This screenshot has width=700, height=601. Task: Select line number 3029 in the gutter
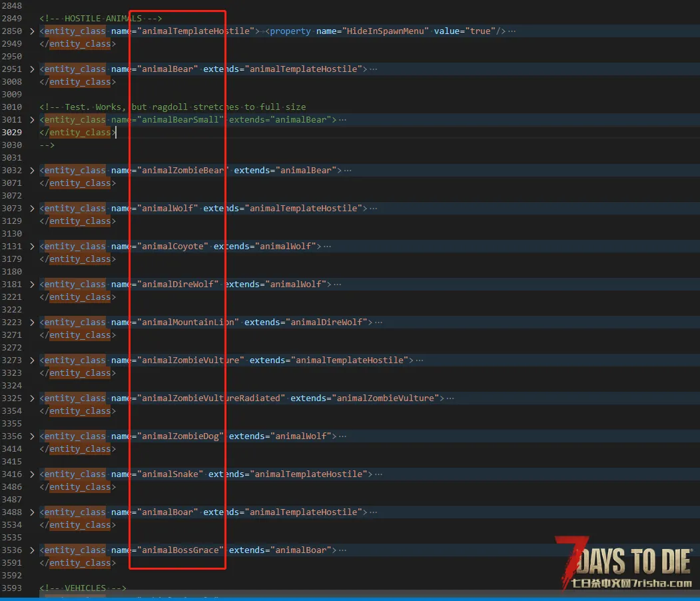[12, 133]
